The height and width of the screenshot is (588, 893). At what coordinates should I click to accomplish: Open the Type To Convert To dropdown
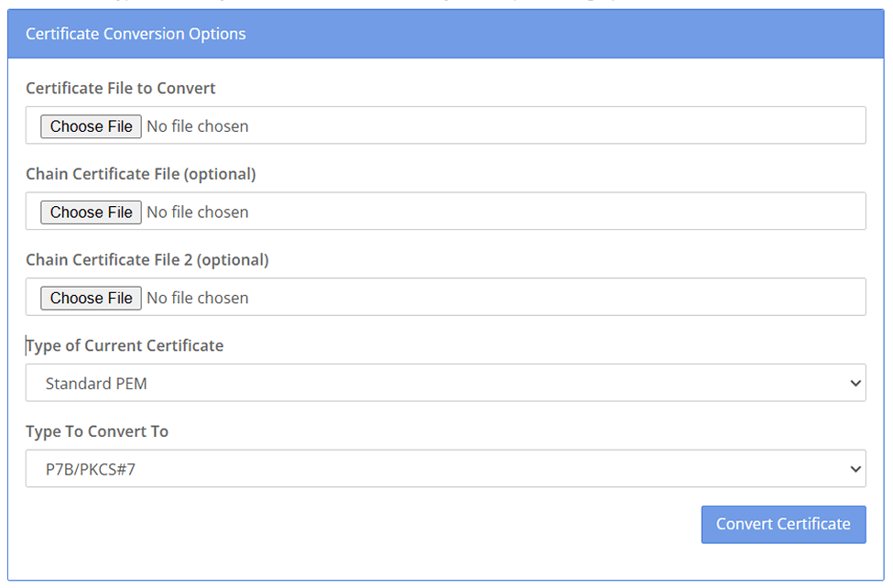[445, 469]
